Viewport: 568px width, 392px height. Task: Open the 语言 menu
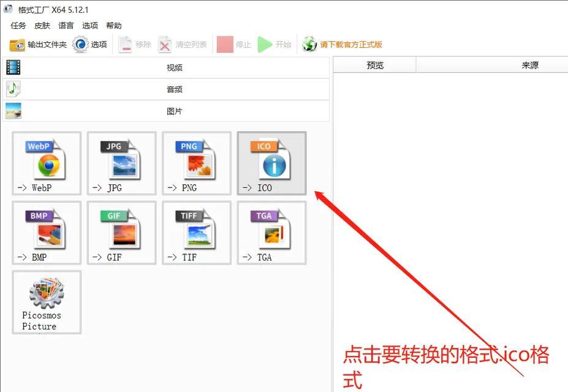[66, 26]
